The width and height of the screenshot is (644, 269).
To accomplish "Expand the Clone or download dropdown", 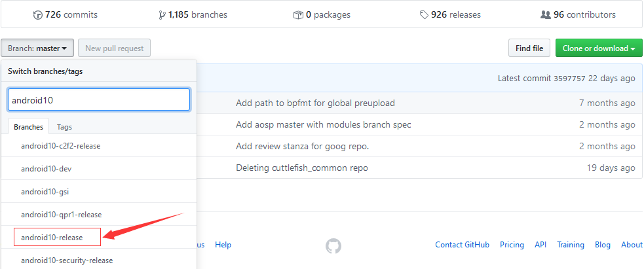I will coord(599,48).
